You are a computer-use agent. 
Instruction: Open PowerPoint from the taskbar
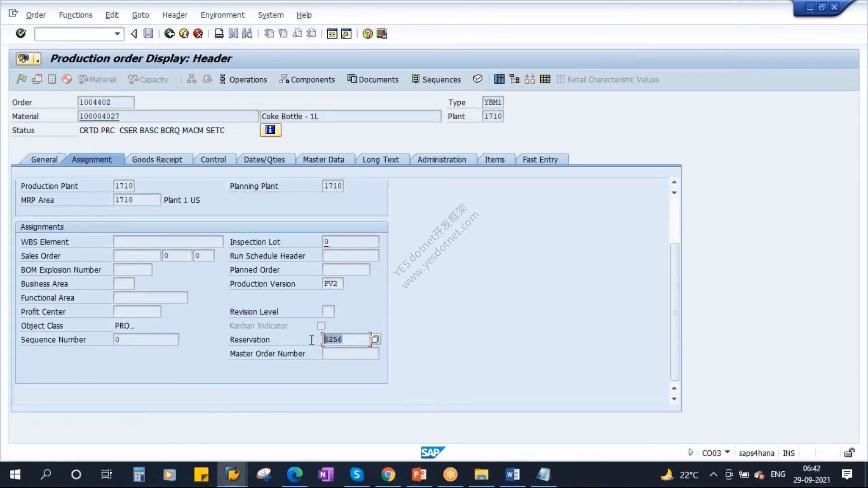419,474
